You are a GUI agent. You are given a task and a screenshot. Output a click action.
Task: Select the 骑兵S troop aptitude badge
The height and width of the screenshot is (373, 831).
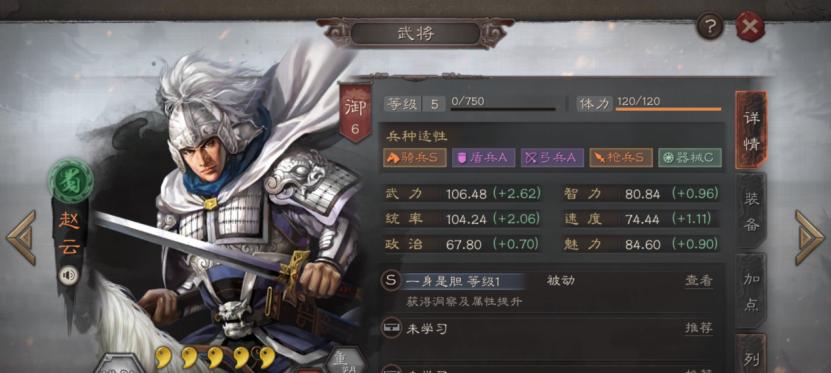[414, 157]
